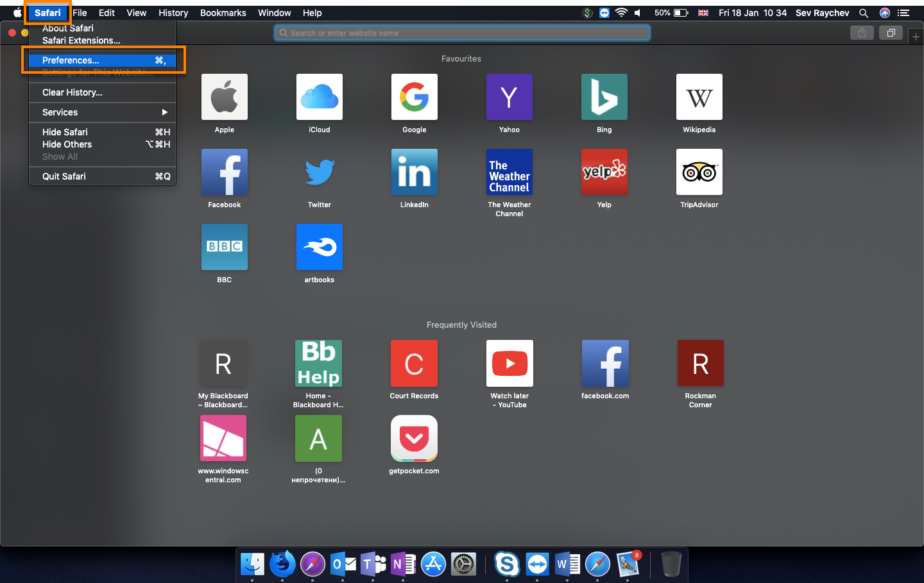This screenshot has width=924, height=583.
Task: Select About Safari menu item
Action: [x=103, y=28]
